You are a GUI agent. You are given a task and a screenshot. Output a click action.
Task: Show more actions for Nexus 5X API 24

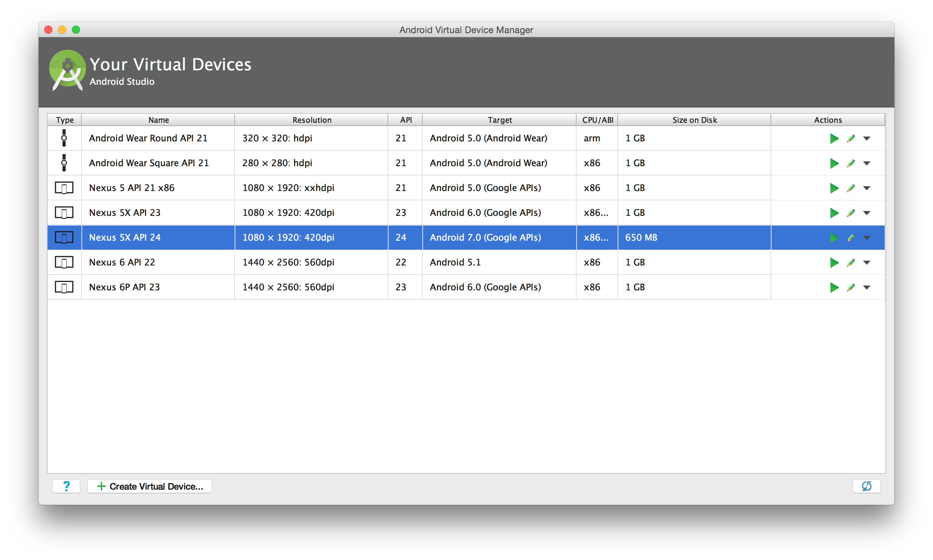click(866, 238)
